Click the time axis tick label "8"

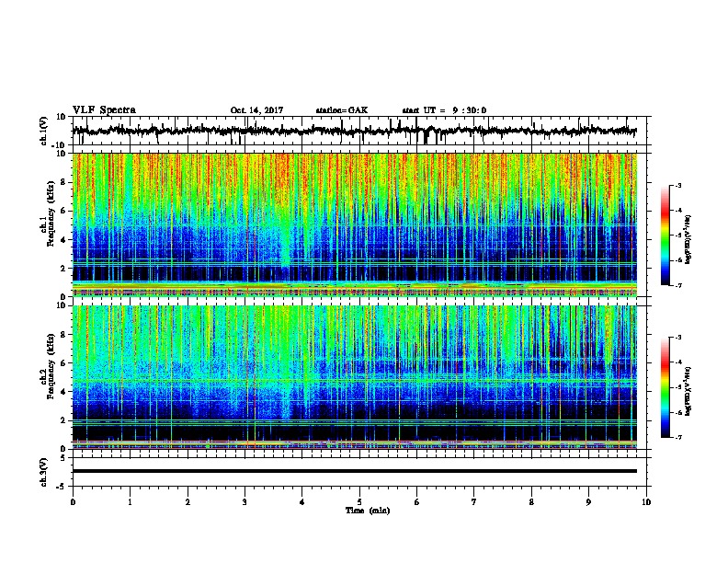pos(531,502)
